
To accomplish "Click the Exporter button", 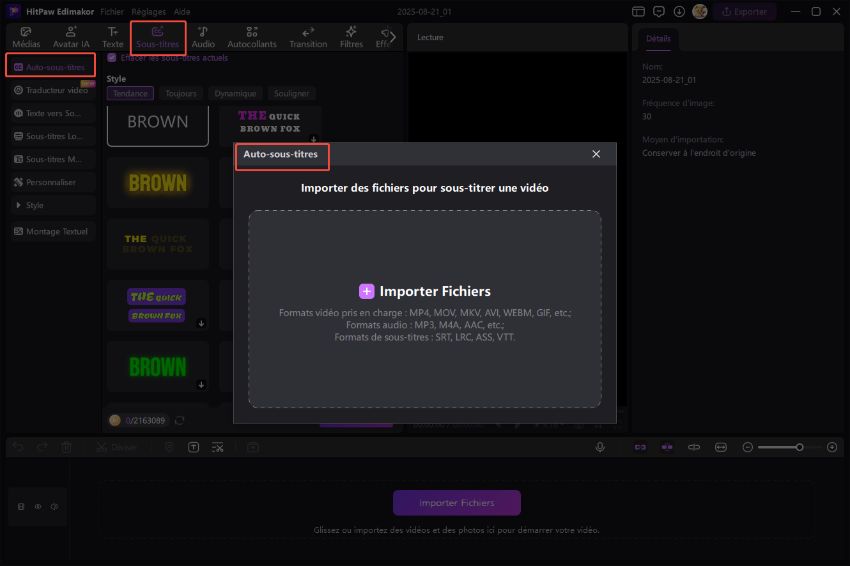I will coord(745,11).
